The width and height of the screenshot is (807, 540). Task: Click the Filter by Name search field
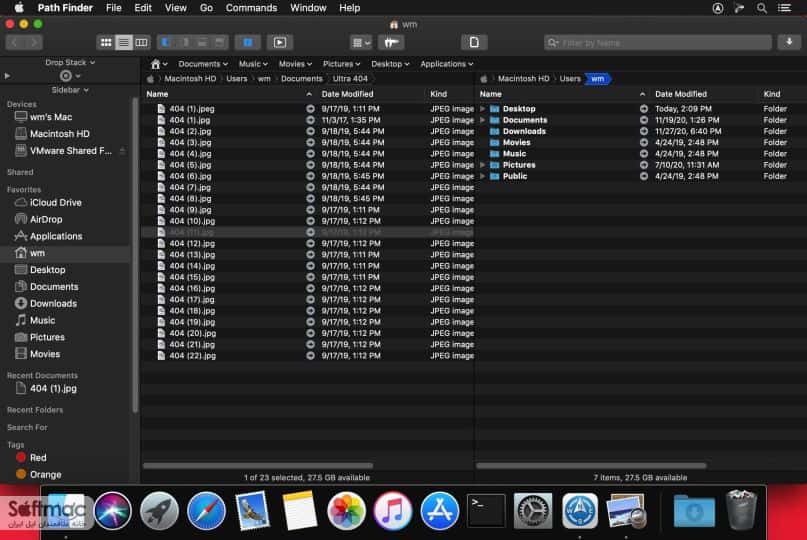coord(658,43)
